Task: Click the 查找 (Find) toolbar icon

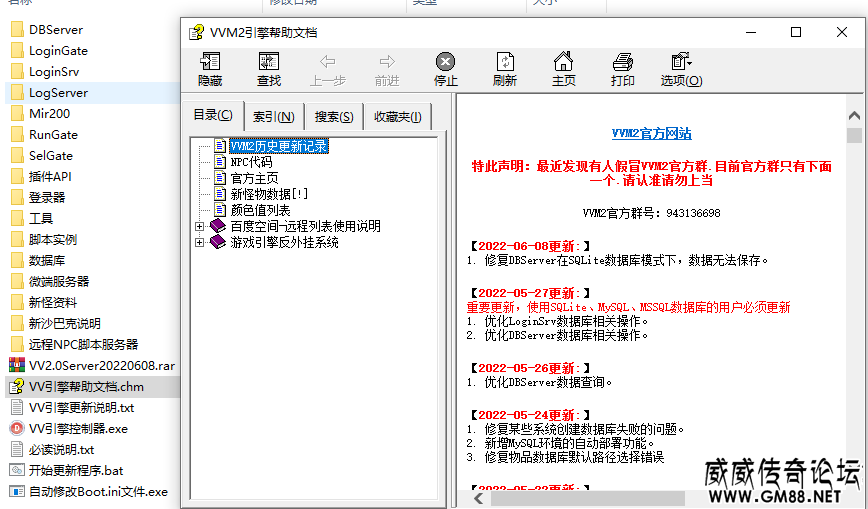Action: click(x=269, y=69)
